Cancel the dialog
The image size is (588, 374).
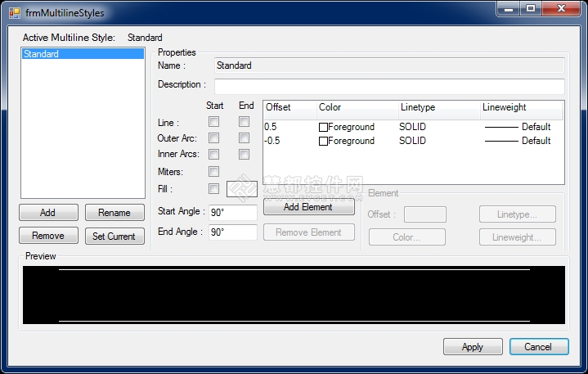(539, 347)
